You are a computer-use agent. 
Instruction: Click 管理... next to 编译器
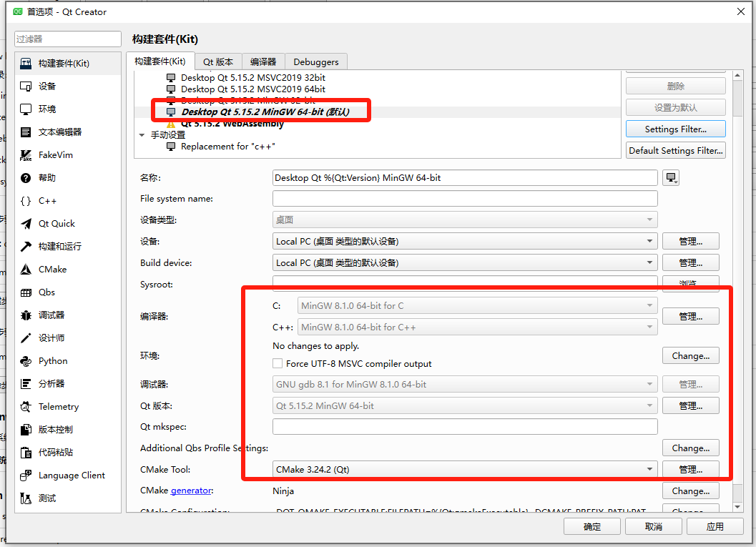691,316
